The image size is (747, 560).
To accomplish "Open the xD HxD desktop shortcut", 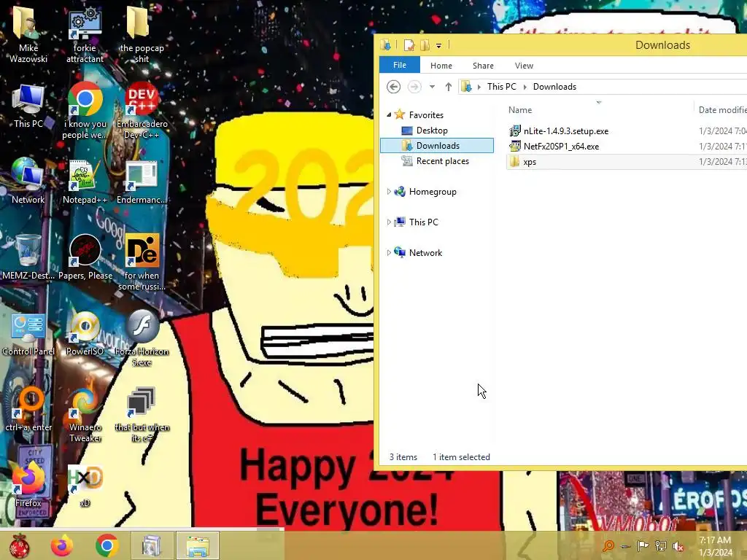I will tap(85, 485).
